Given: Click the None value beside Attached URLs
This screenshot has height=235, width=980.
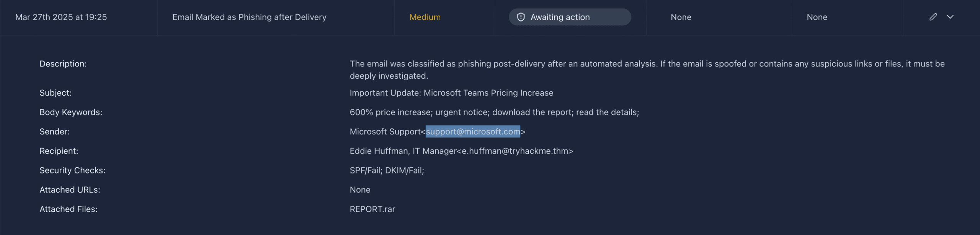Looking at the screenshot, I should point(360,190).
